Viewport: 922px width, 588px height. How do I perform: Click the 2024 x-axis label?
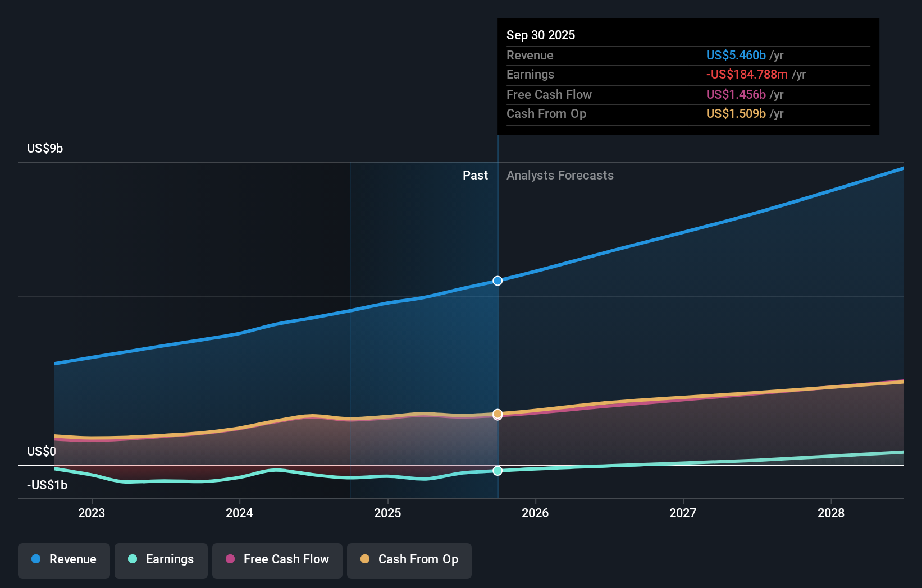click(239, 513)
